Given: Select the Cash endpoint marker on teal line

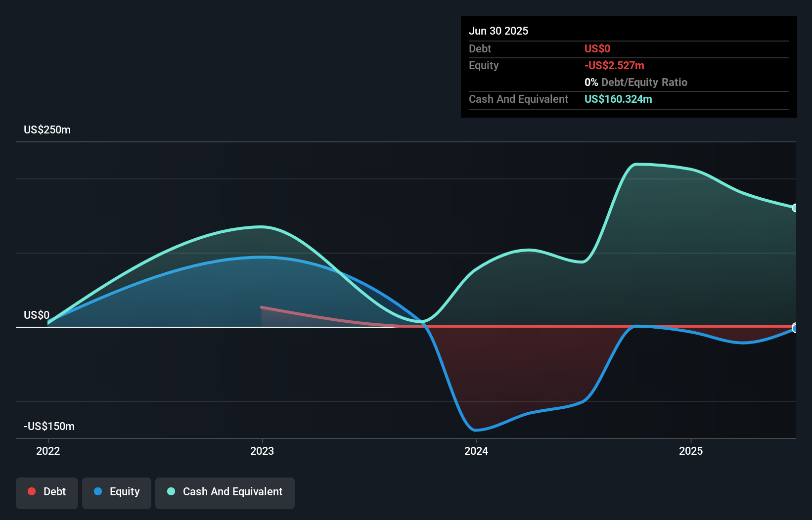Looking at the screenshot, I should click(x=795, y=208).
